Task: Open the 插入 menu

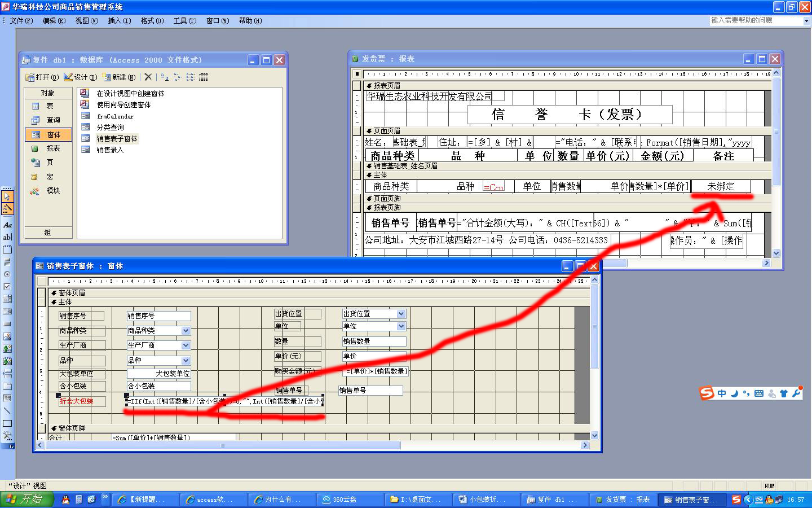Action: coord(118,21)
